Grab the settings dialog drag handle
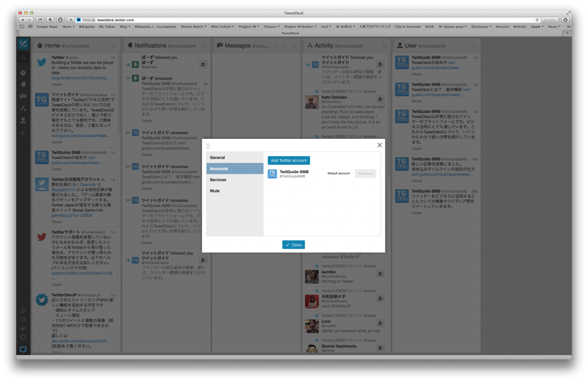The width and height of the screenshot is (588, 382). click(x=208, y=146)
